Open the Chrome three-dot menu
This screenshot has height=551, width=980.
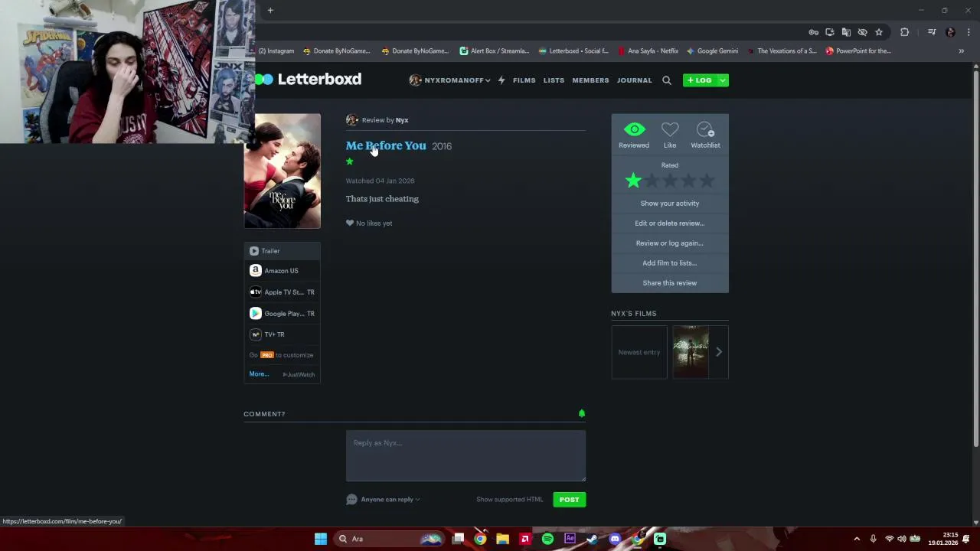pyautogui.click(x=969, y=32)
